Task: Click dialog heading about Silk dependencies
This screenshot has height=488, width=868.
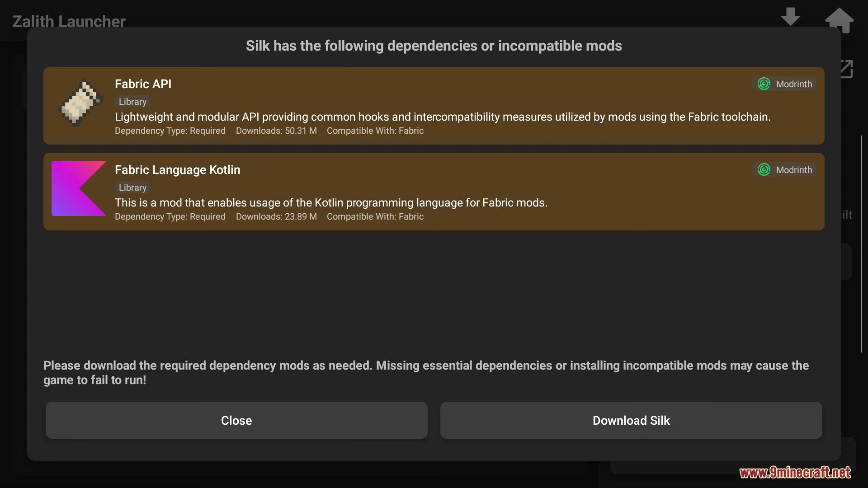Action: click(x=434, y=46)
